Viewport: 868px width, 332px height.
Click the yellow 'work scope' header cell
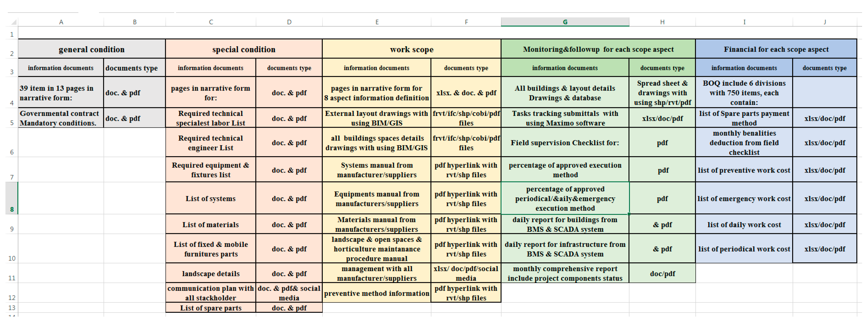click(411, 49)
